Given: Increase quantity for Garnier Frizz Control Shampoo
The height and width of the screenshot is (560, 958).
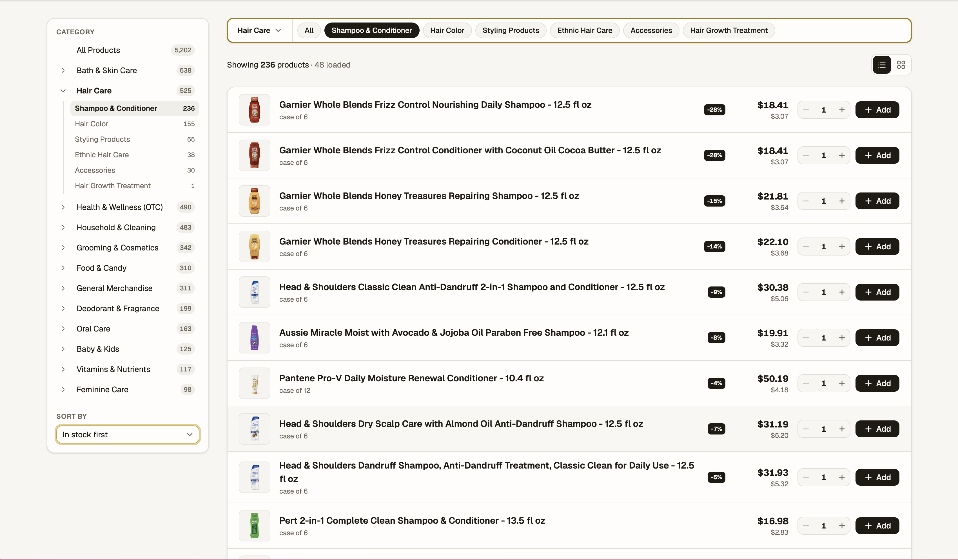Looking at the screenshot, I should (842, 110).
